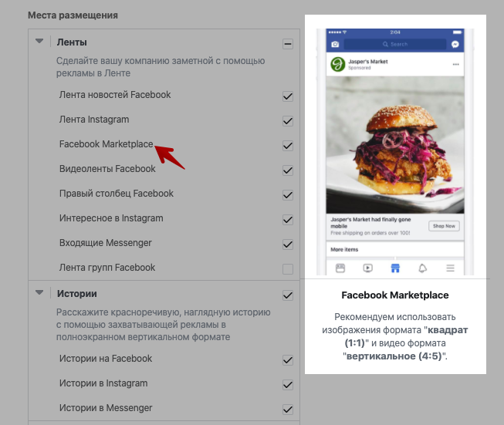Open the three-dots menu on Jasper's Market post

point(456,64)
